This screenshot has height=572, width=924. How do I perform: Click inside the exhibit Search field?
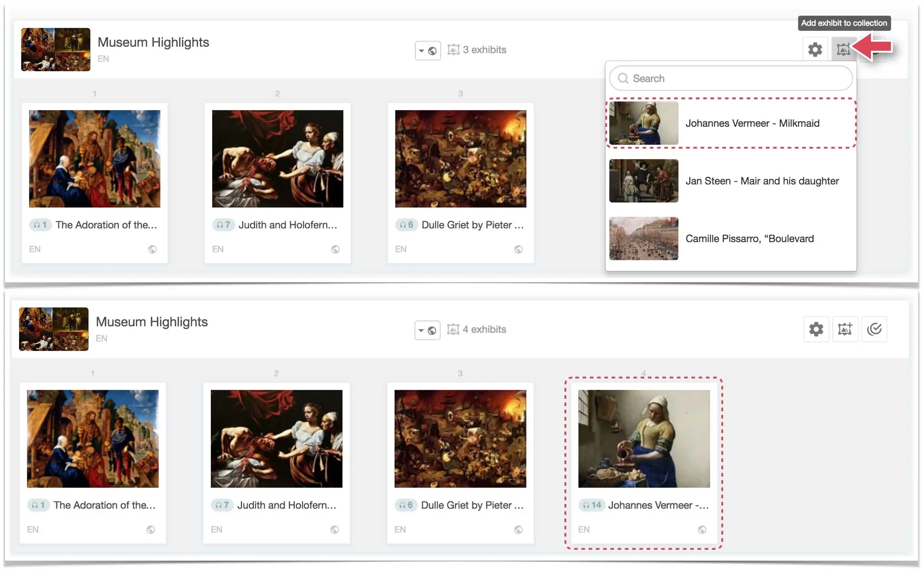731,78
